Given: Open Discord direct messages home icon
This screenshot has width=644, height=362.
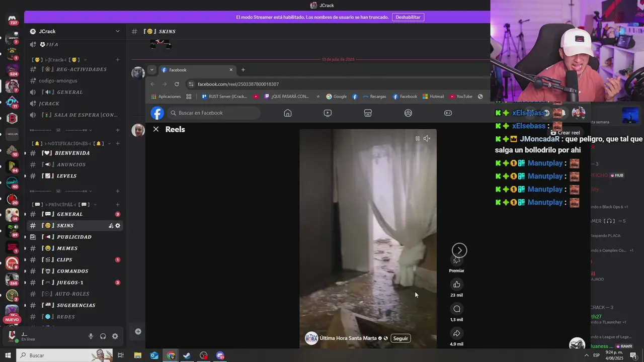Looking at the screenshot, I should tap(12, 19).
